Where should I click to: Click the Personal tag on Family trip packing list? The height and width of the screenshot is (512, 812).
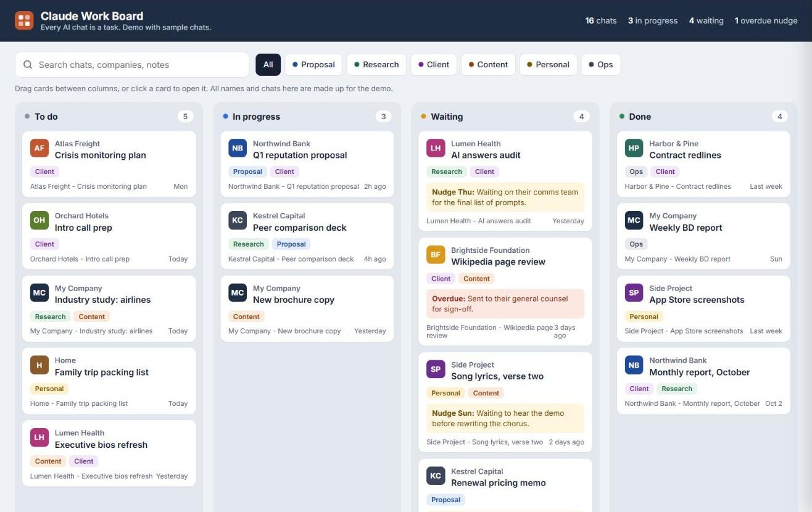coord(49,389)
